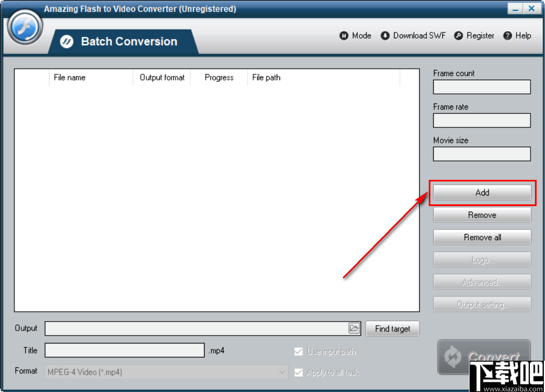Open Help via the question mark icon
This screenshot has height=392, width=545.
pyautogui.click(x=506, y=35)
